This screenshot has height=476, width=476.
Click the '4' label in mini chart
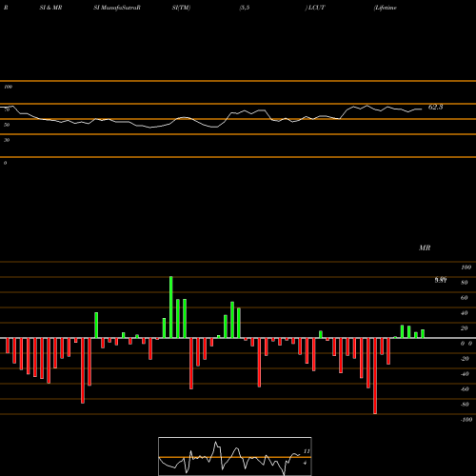(x=305, y=463)
